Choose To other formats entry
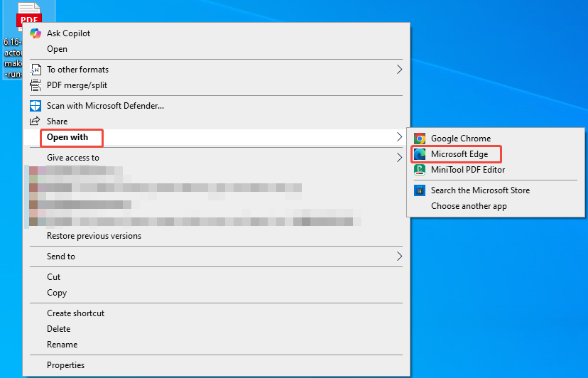Viewport: 588px width, 378px height. (216, 70)
